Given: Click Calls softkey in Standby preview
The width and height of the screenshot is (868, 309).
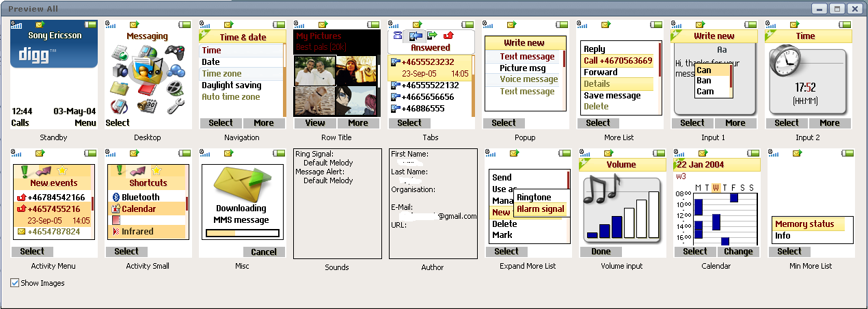Looking at the screenshot, I should (x=21, y=123).
